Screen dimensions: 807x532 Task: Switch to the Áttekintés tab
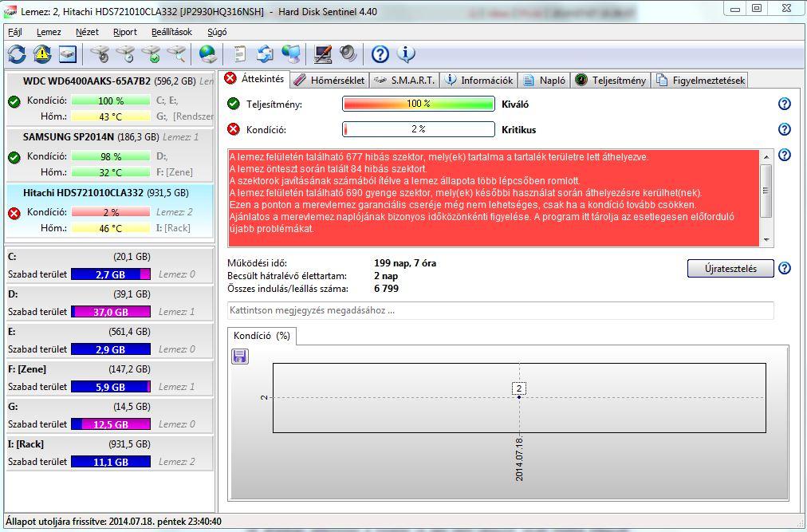[x=255, y=79]
